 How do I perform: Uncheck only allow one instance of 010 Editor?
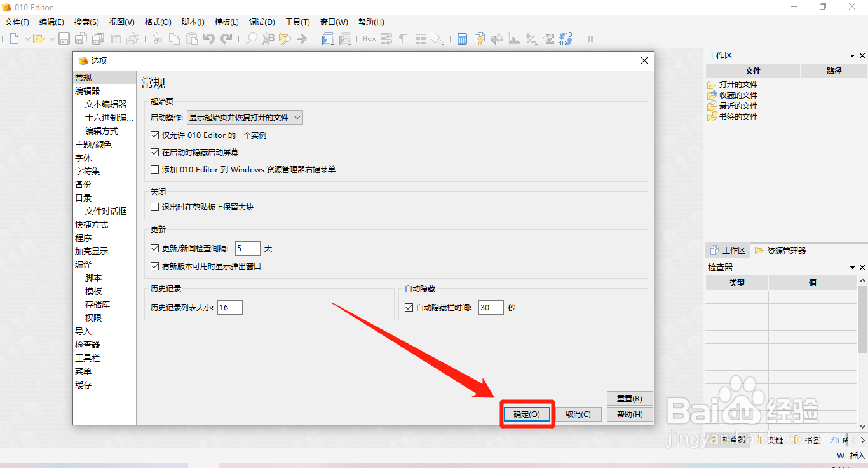pyautogui.click(x=154, y=135)
